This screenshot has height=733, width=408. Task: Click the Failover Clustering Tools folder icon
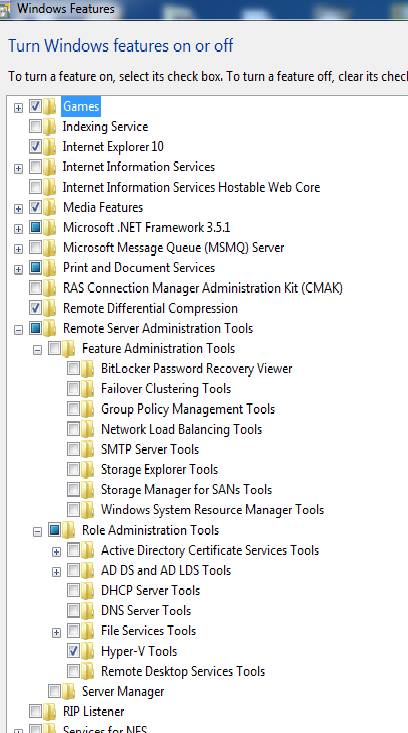[x=87, y=388]
